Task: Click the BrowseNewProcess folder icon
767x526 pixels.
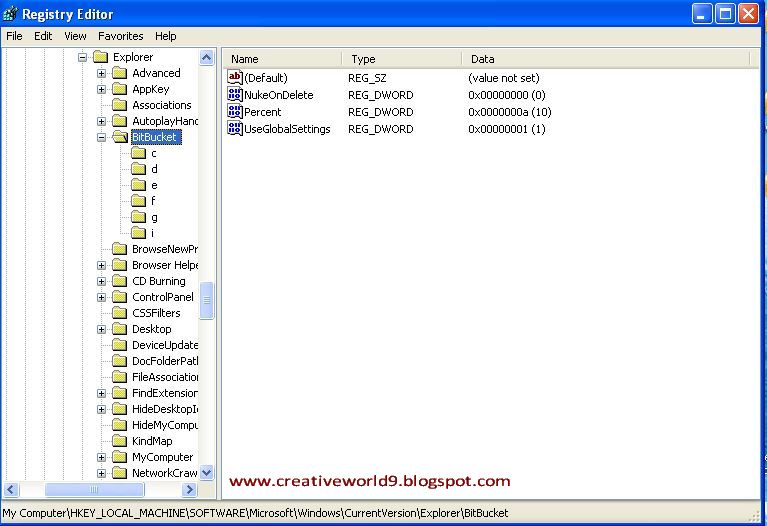Action: coord(119,249)
